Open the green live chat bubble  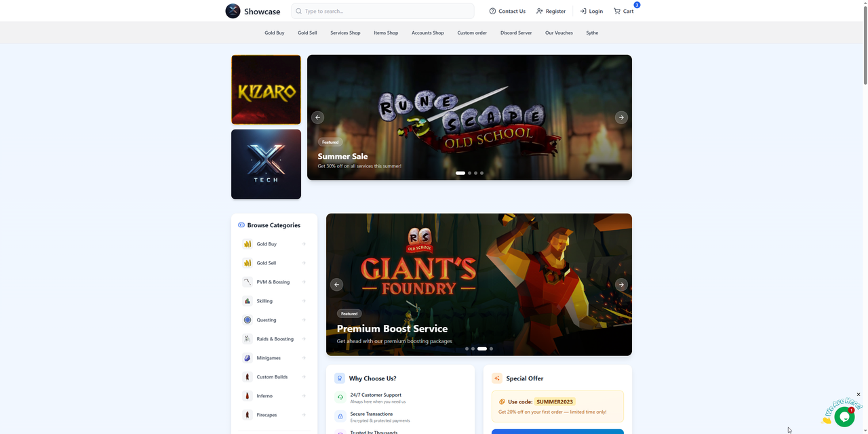coord(844,417)
